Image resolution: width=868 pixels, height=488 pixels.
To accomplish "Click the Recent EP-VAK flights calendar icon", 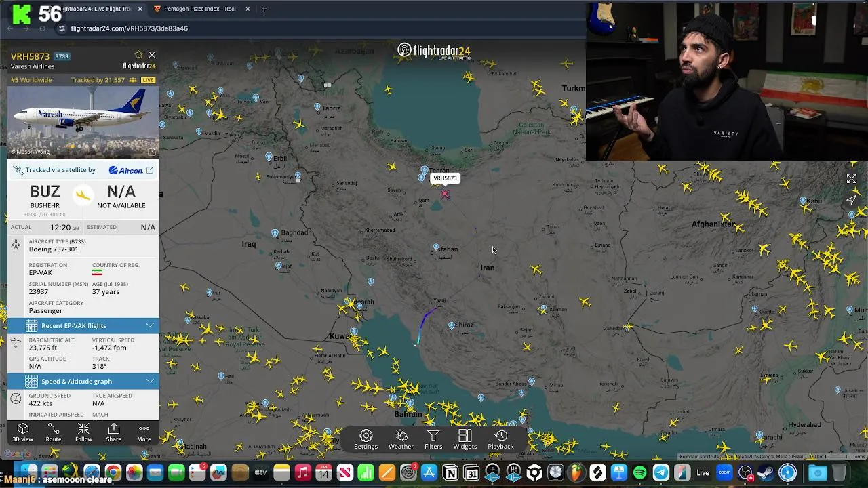I will (x=31, y=326).
